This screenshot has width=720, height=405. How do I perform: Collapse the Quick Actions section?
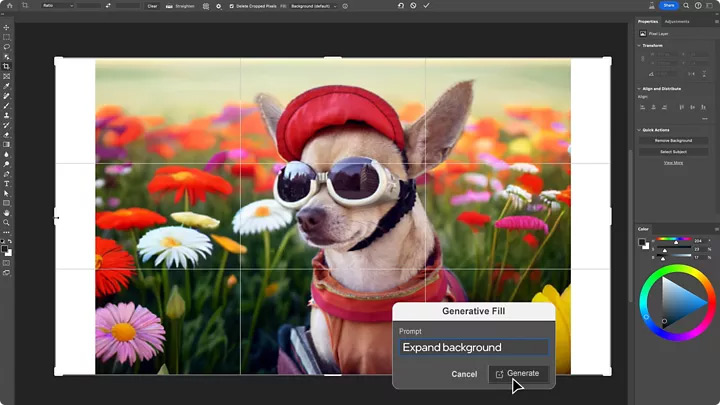pos(640,130)
